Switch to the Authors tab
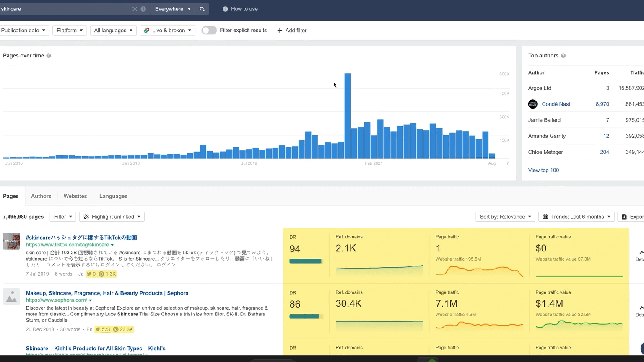Image resolution: width=644 pixels, height=362 pixels. tap(41, 196)
